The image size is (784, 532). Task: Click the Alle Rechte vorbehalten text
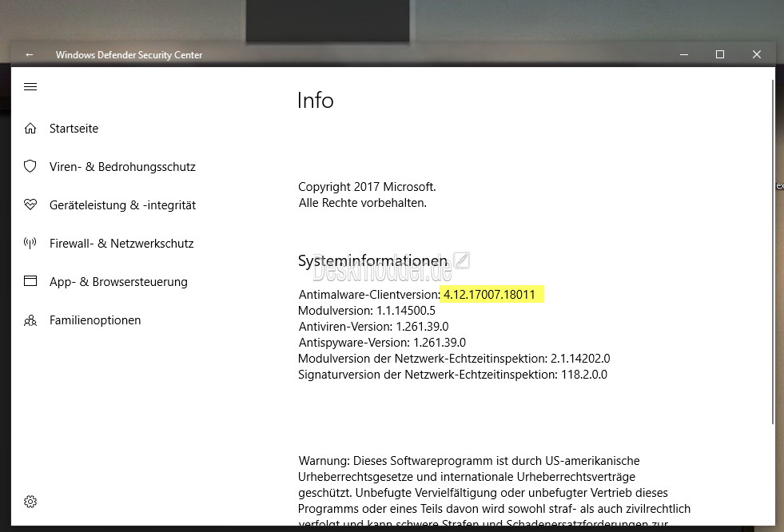point(363,203)
